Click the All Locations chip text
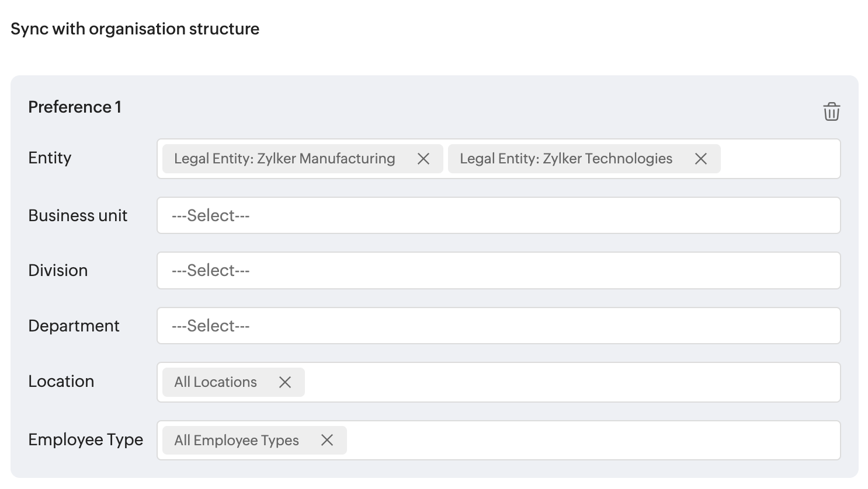Screen dimensions: 868x489 (216, 382)
